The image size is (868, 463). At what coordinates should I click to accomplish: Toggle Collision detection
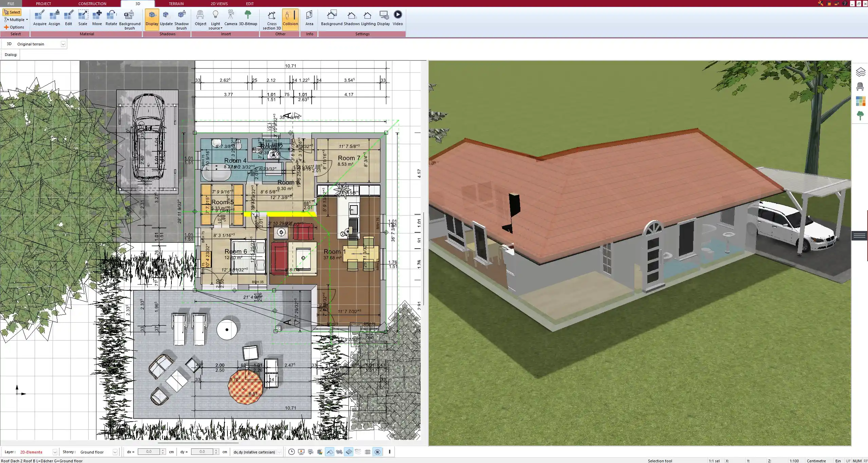click(290, 17)
